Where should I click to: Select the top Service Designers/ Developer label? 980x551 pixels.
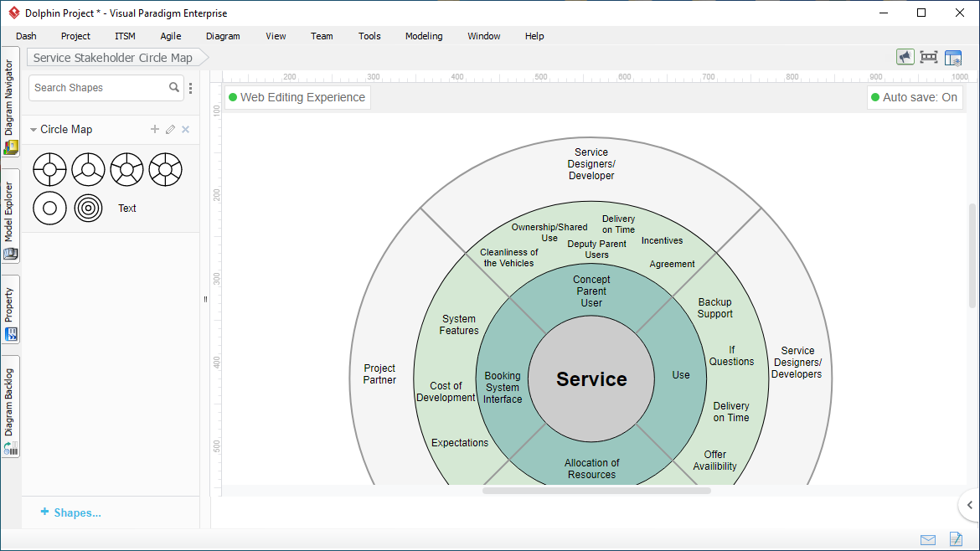pyautogui.click(x=591, y=163)
